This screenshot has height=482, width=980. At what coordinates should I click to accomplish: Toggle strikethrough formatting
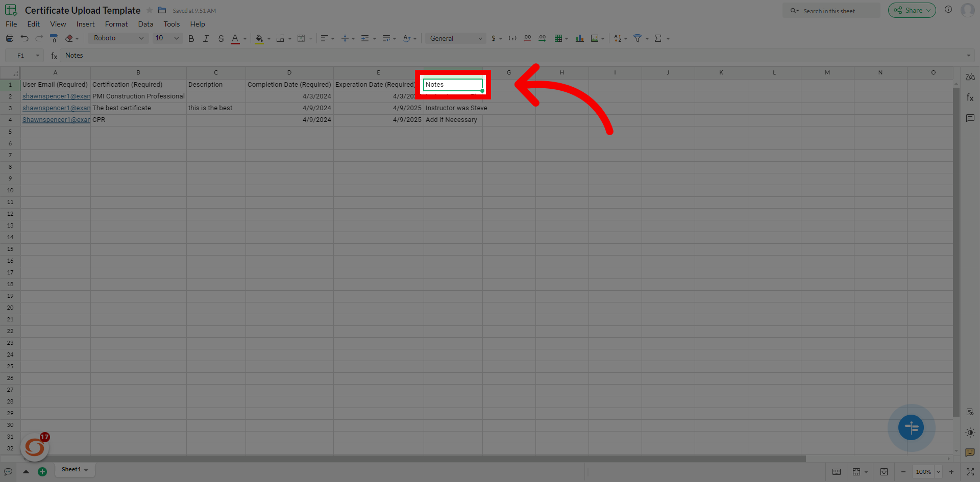221,38
